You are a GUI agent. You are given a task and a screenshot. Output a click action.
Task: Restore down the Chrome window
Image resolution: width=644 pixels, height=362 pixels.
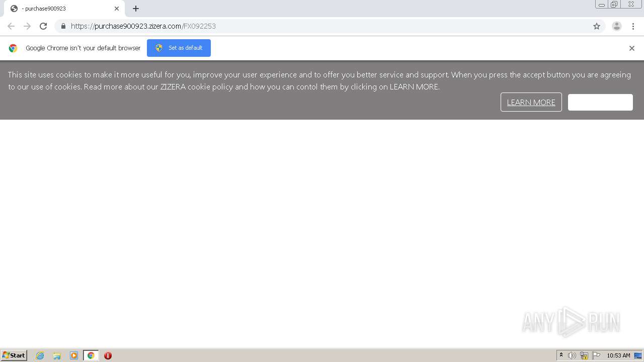[614, 5]
